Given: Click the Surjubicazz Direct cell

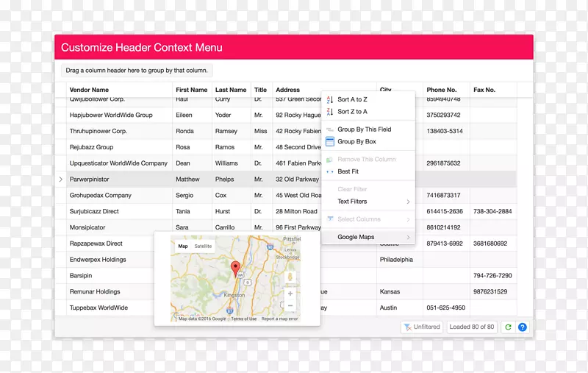Looking at the screenshot, I should pos(119,212).
